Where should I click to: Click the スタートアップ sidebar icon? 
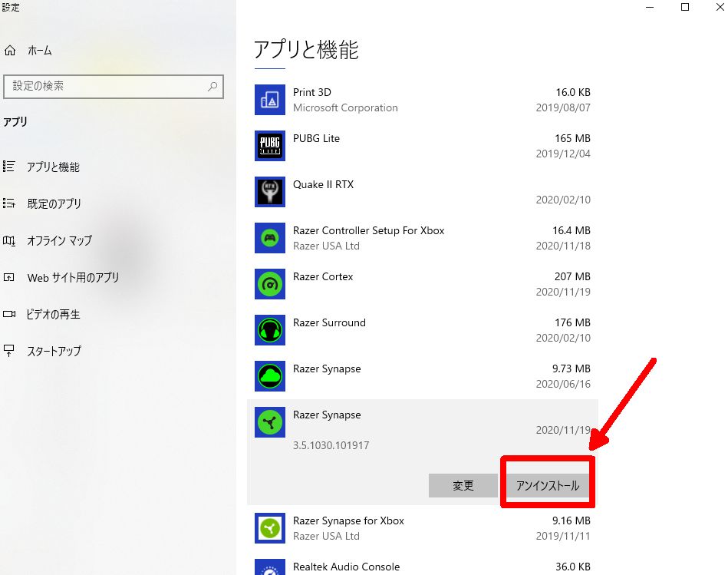[x=8, y=351]
